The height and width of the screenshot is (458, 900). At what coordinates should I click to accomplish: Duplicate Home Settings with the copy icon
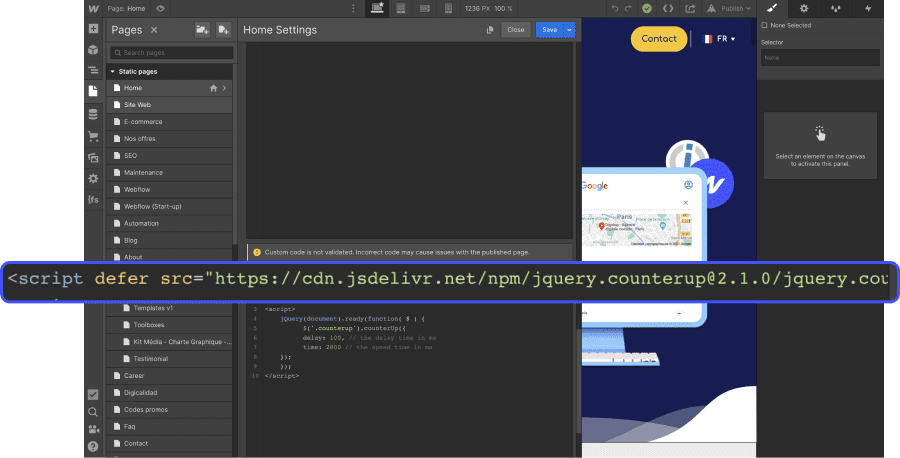pyautogui.click(x=490, y=30)
